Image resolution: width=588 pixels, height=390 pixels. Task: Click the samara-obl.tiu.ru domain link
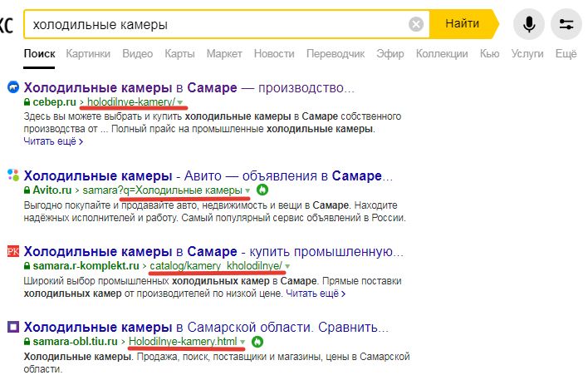(x=76, y=342)
